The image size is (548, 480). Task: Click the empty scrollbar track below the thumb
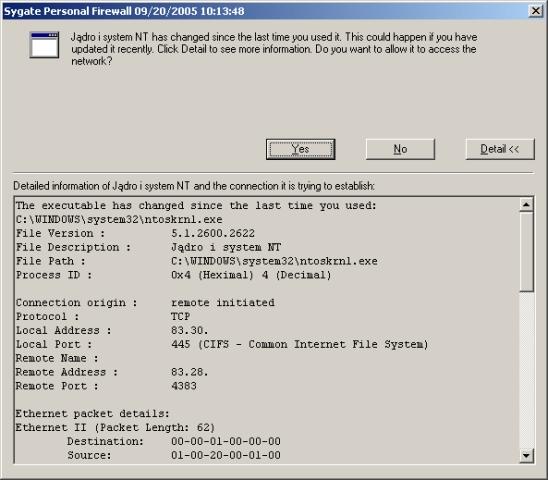[526, 370]
